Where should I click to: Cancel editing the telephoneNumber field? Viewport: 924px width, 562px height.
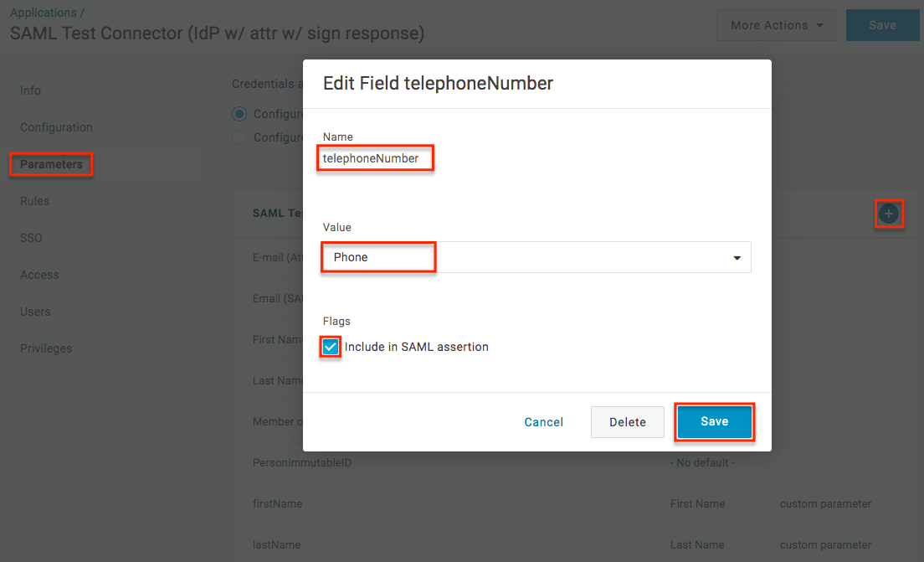click(543, 422)
